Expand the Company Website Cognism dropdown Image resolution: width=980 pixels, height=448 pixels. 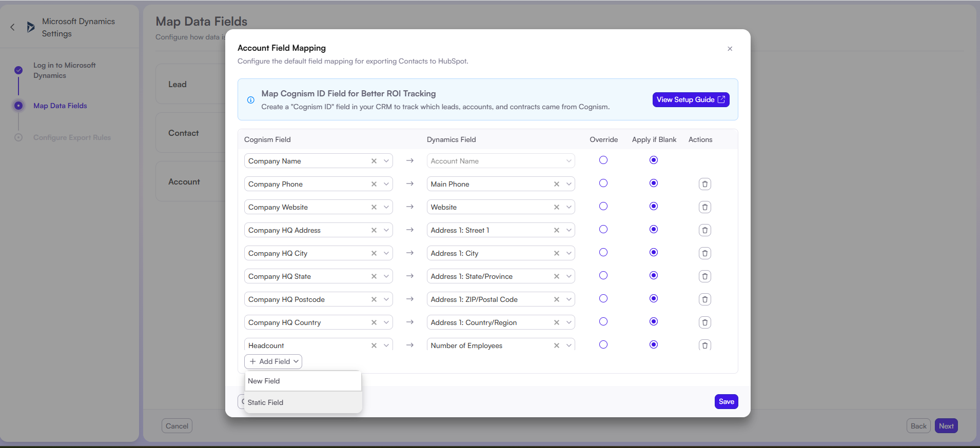[386, 207]
